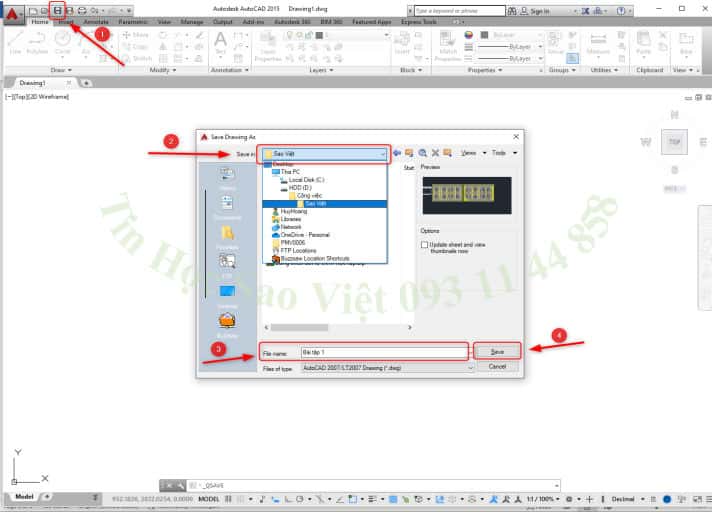
Task: Click the new drawing plus tab button
Action: (86, 83)
